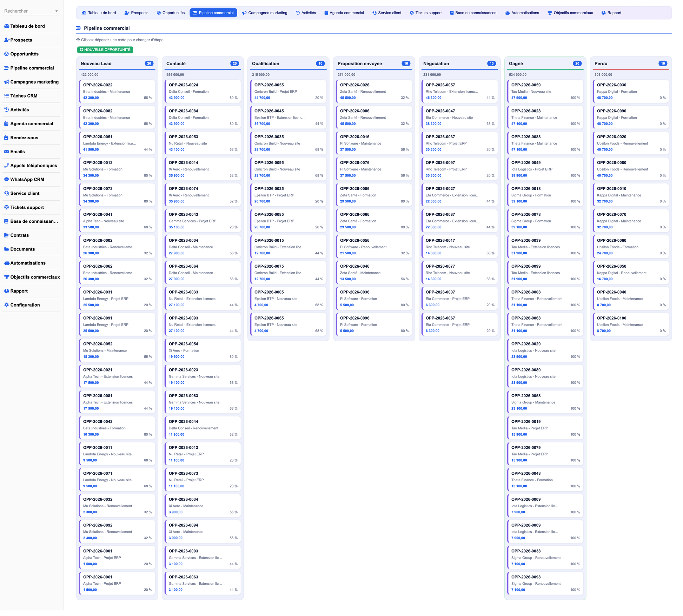
Task: Switch to the Campagnes marketing tab
Action: pos(265,13)
